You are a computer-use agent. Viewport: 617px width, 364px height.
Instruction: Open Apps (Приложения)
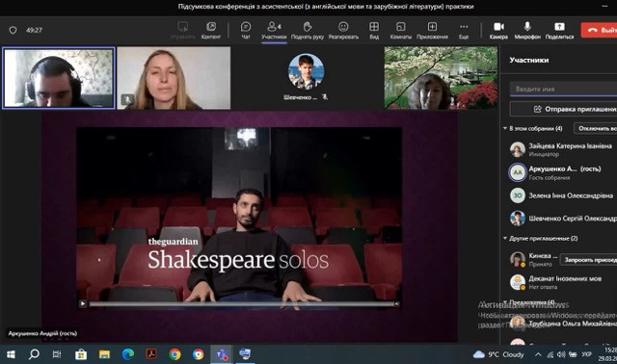click(432, 30)
